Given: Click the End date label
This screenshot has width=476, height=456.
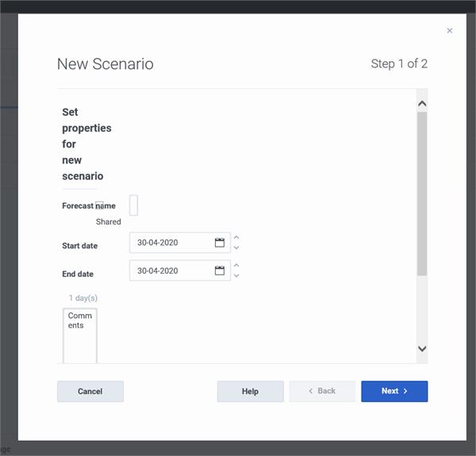Looking at the screenshot, I should (x=78, y=274).
